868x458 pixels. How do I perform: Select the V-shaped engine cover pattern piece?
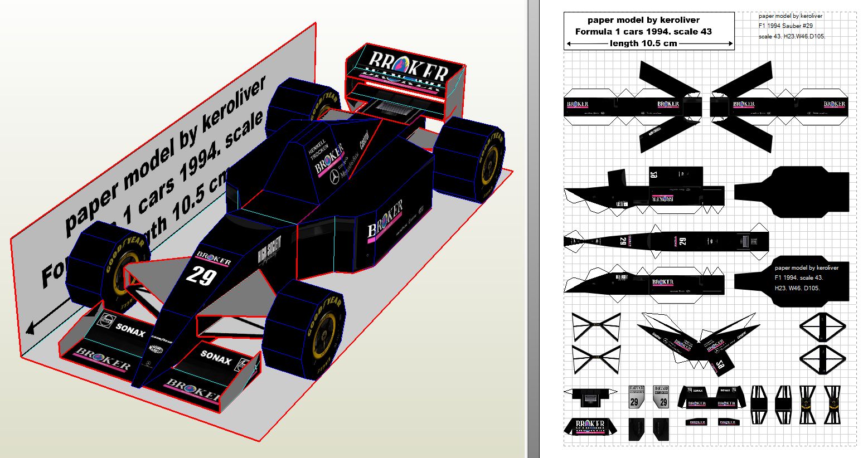click(698, 340)
